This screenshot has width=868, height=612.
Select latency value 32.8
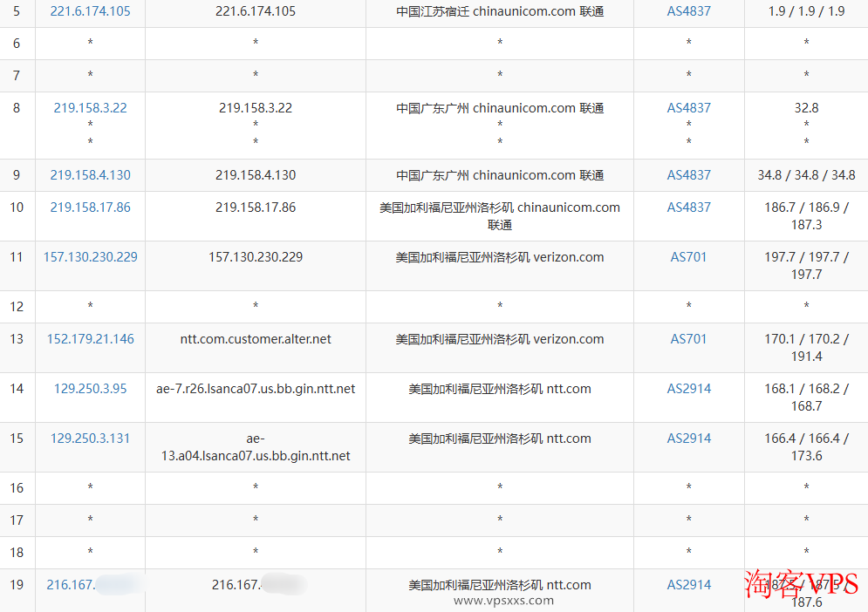(807, 108)
